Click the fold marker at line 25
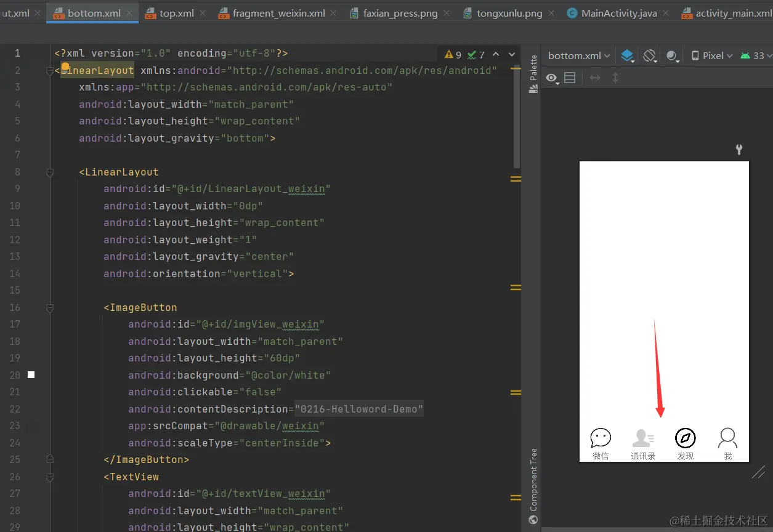This screenshot has width=773, height=532. pyautogui.click(x=51, y=459)
